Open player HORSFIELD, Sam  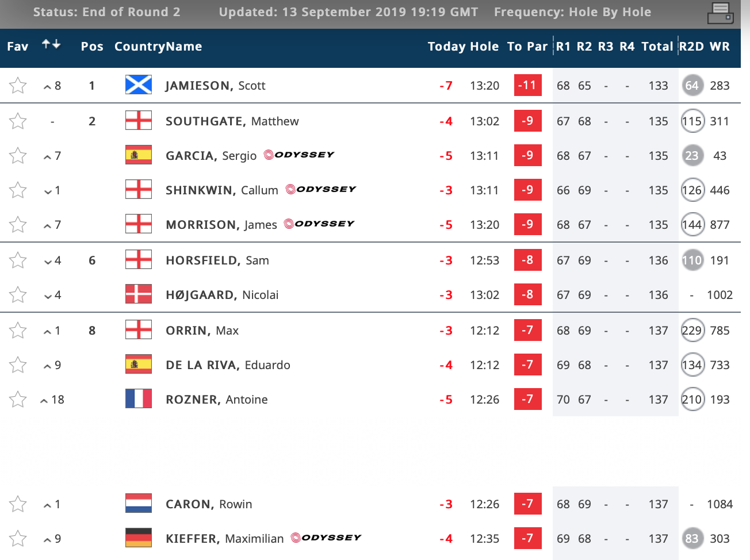tap(217, 260)
